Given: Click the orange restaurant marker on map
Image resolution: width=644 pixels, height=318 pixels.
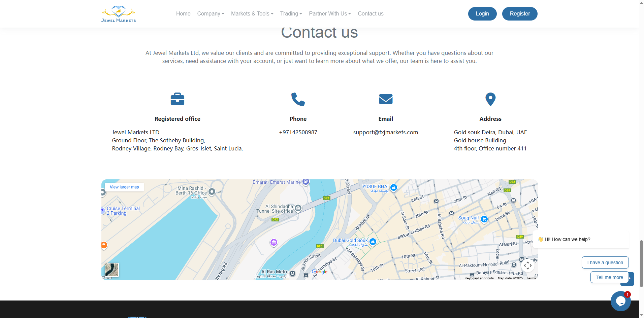Looking at the screenshot, I should [x=104, y=245].
